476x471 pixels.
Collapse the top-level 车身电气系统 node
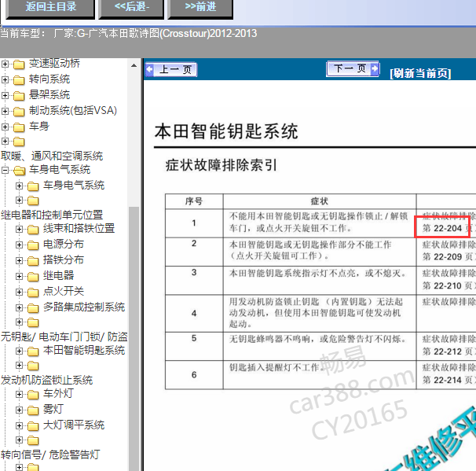coord(5,170)
